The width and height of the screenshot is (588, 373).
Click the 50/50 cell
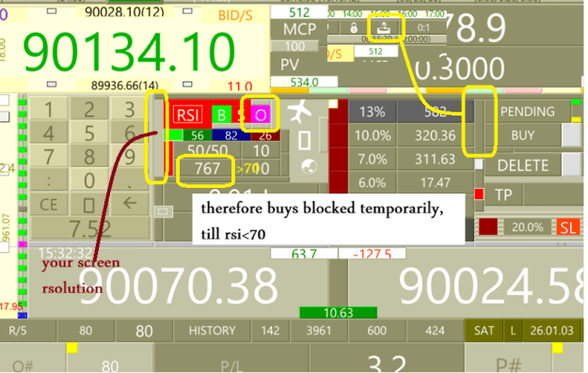(207, 150)
